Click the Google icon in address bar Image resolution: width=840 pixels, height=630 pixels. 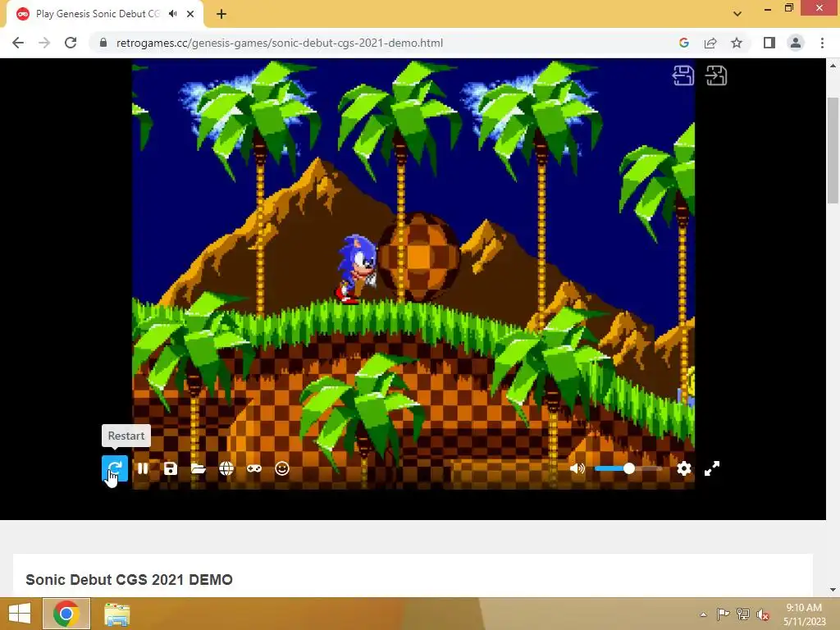point(683,43)
